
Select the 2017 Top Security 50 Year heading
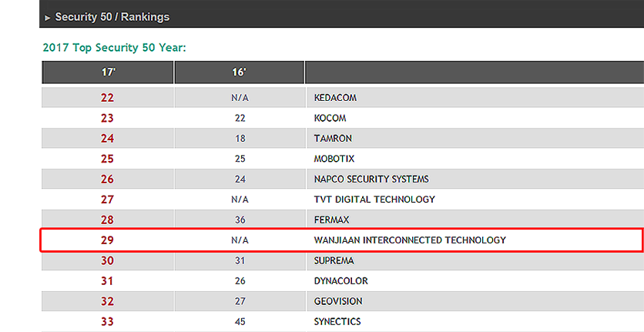point(114,47)
